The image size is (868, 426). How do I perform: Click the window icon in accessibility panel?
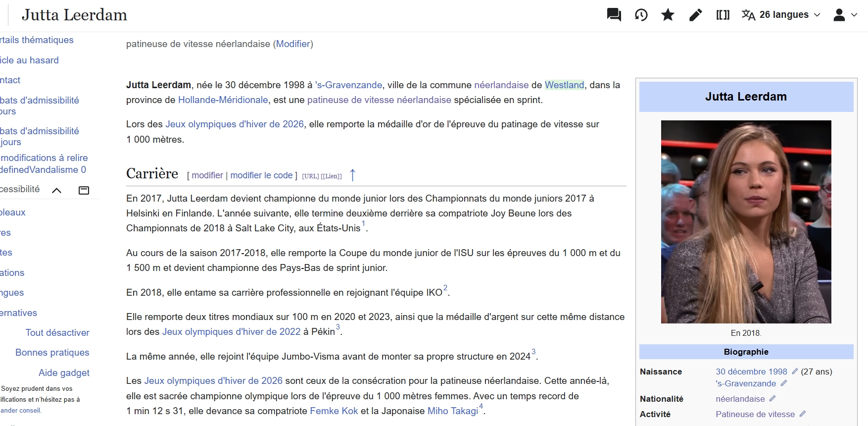coord(84,190)
